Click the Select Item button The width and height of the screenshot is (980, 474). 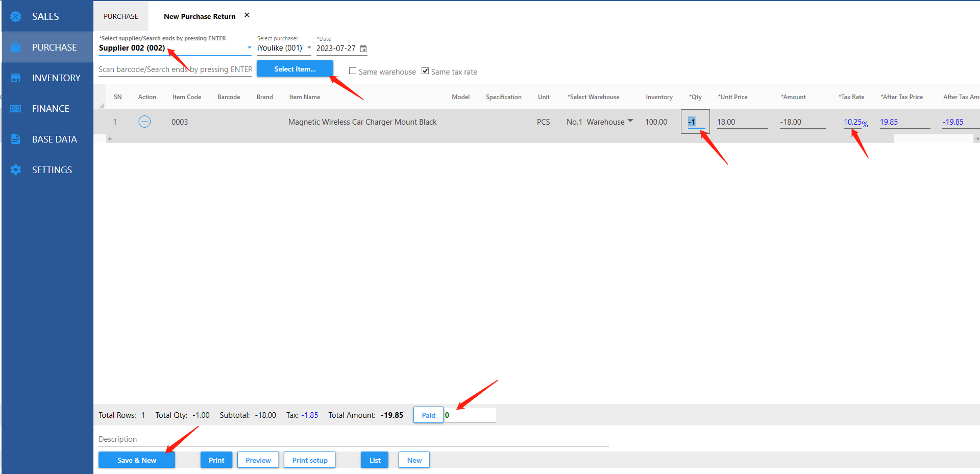[x=295, y=69]
